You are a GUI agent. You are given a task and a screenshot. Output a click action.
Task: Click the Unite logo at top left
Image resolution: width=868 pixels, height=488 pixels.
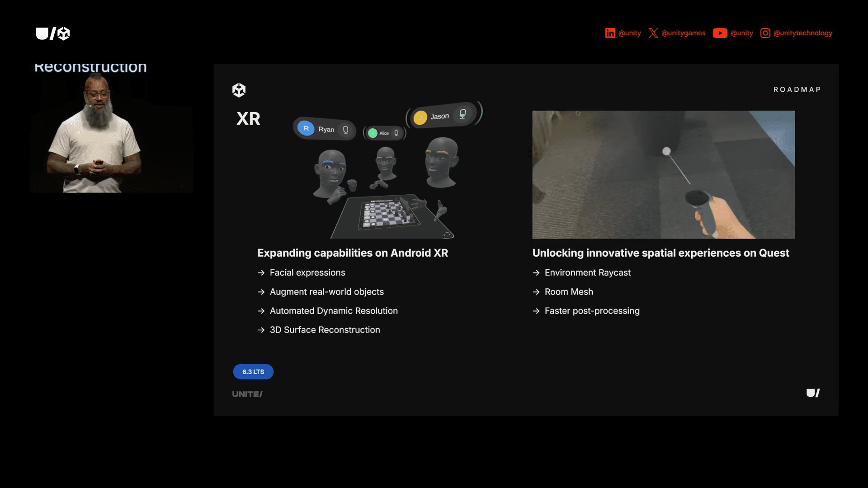click(53, 33)
